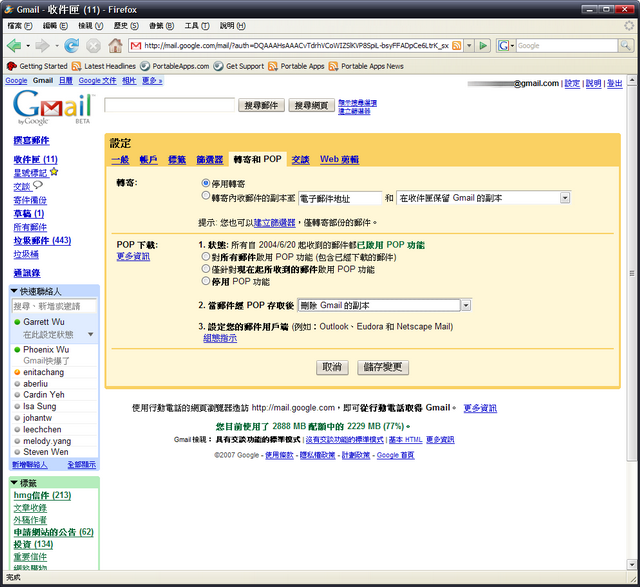Open the Firefox menu marked (V)
Image resolution: width=640 pixels, height=587 pixels.
click(x=91, y=26)
